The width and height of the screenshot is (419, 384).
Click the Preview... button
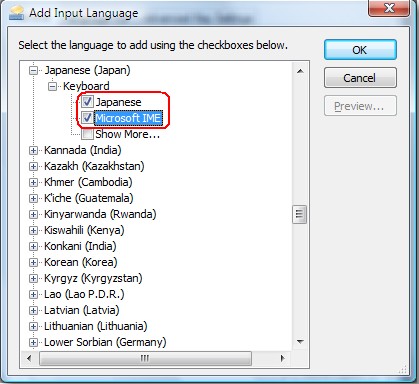click(360, 106)
